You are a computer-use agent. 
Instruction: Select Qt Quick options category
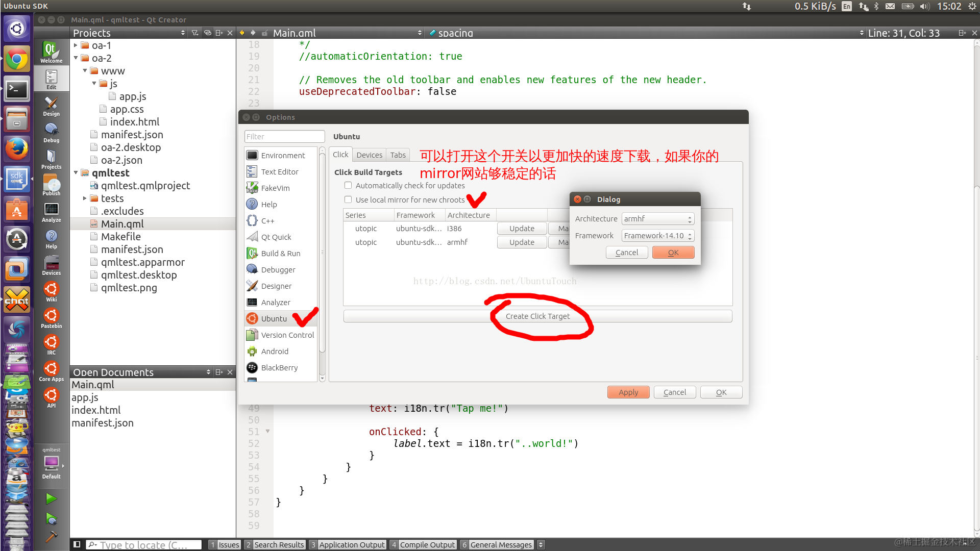coord(276,237)
